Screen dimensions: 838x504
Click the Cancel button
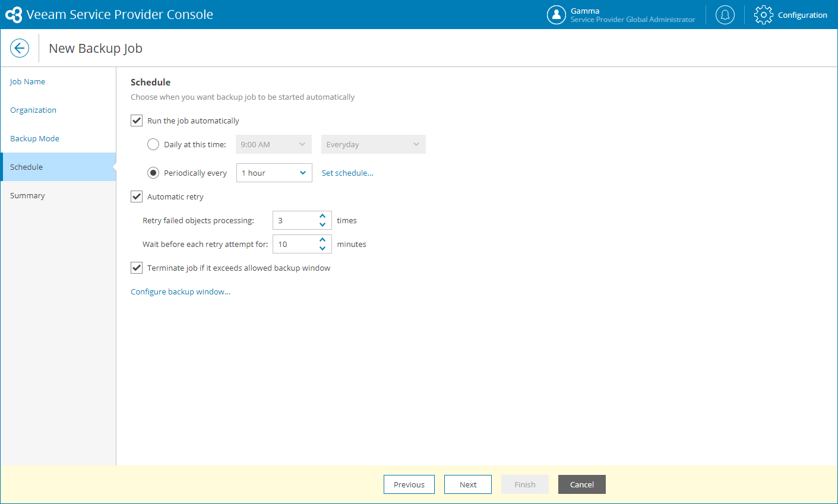click(x=582, y=484)
